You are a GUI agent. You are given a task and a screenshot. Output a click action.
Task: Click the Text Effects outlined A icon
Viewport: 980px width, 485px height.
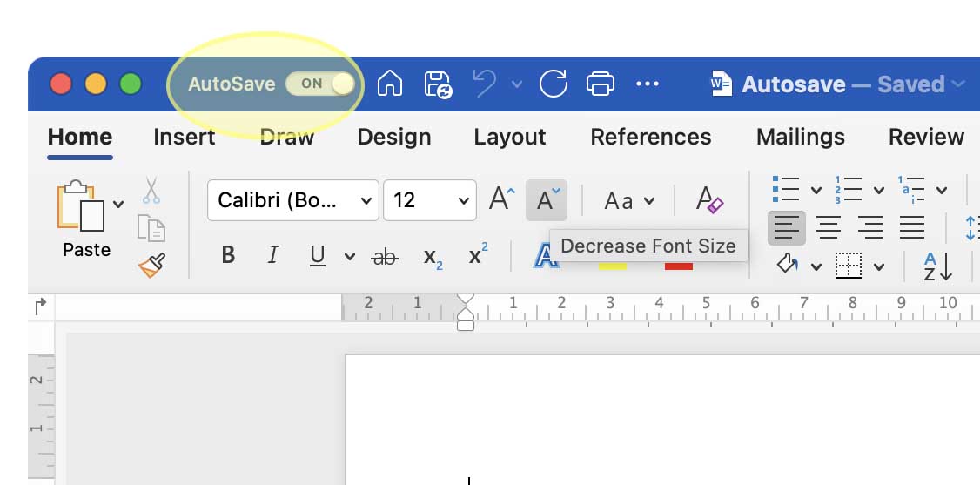coord(547,256)
